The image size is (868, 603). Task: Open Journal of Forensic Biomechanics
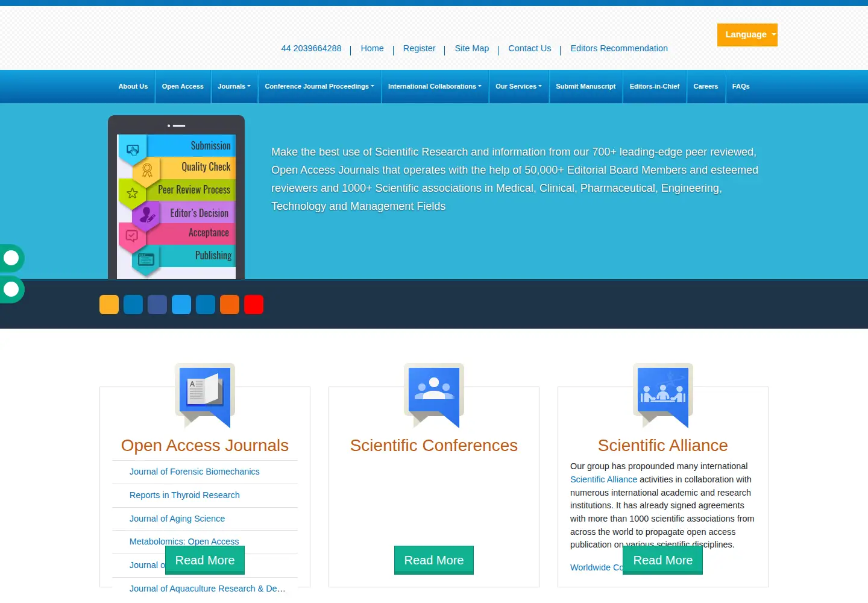(195, 472)
